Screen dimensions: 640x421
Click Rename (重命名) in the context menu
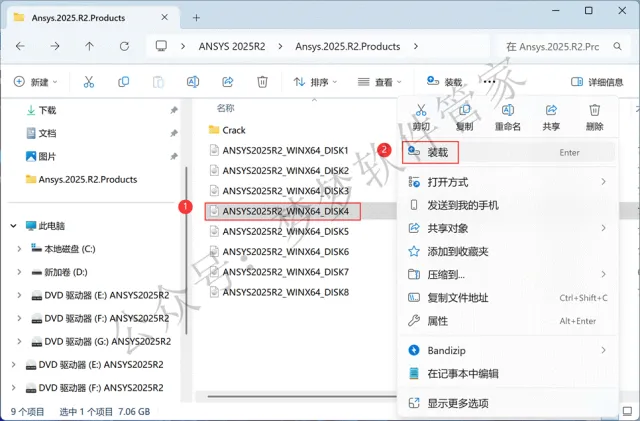click(x=508, y=118)
